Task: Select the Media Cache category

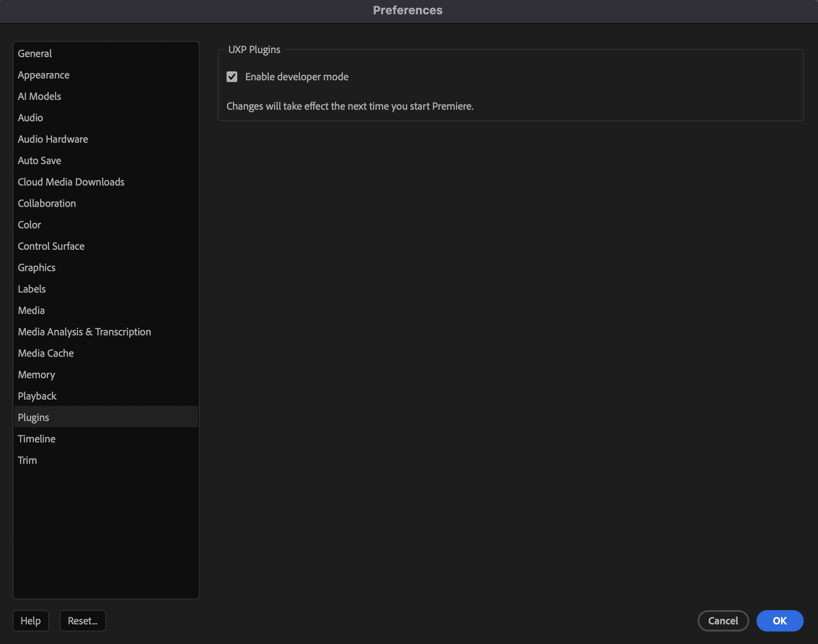Action: (45, 353)
